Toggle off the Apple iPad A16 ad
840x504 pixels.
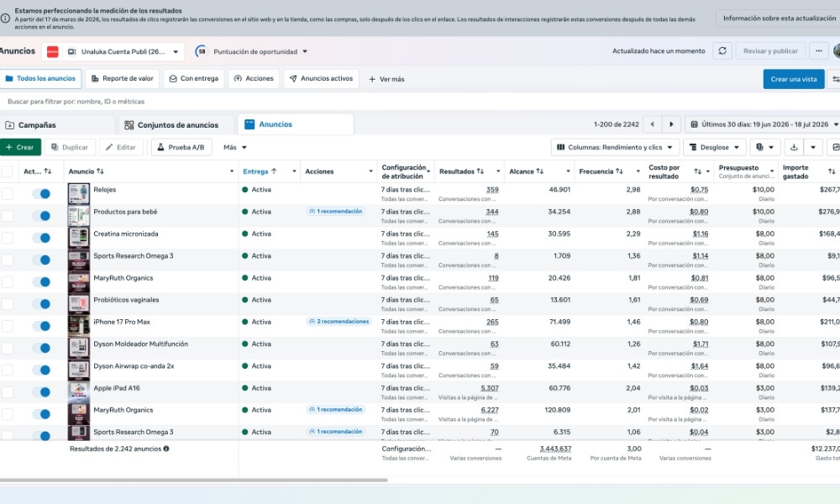[x=41, y=392]
